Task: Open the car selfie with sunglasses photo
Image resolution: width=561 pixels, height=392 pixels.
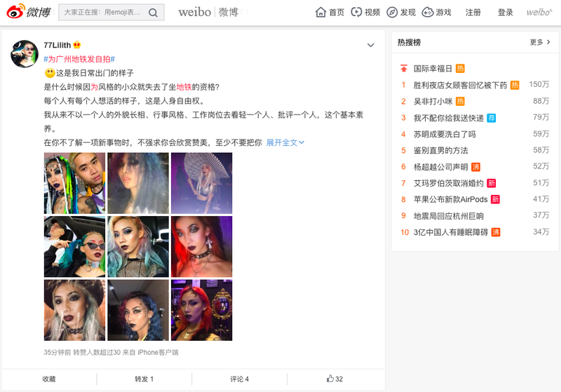Action: tap(75, 246)
